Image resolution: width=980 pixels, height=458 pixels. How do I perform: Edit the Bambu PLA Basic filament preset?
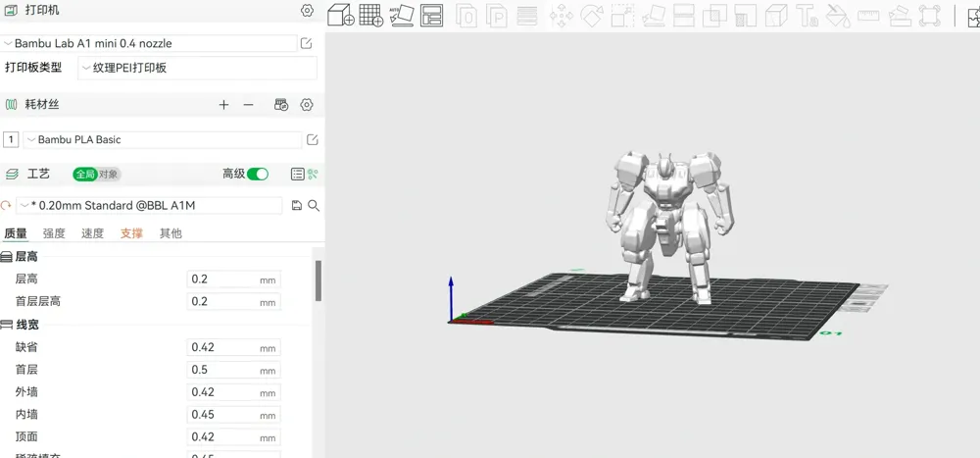313,139
